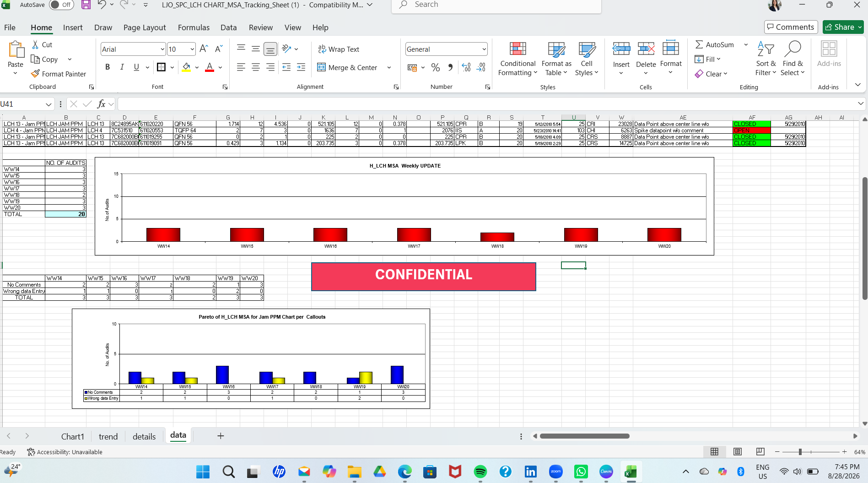Click Decrease Font Size icon
This screenshot has width=868, height=483.
click(x=219, y=49)
